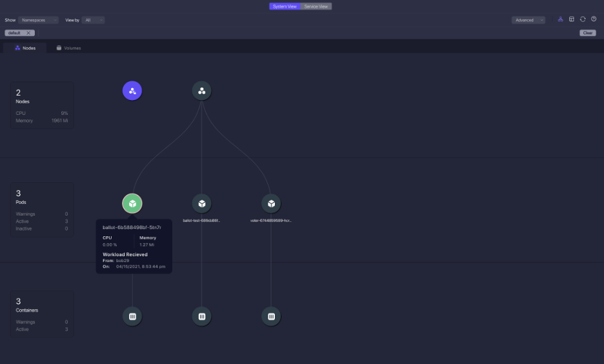Switch to table layout icon
Viewport: 604px width, 364px height.
572,19
